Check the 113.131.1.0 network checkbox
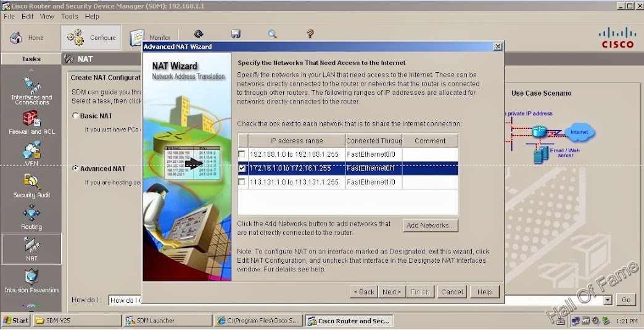The width and height of the screenshot is (644, 330). click(x=242, y=182)
